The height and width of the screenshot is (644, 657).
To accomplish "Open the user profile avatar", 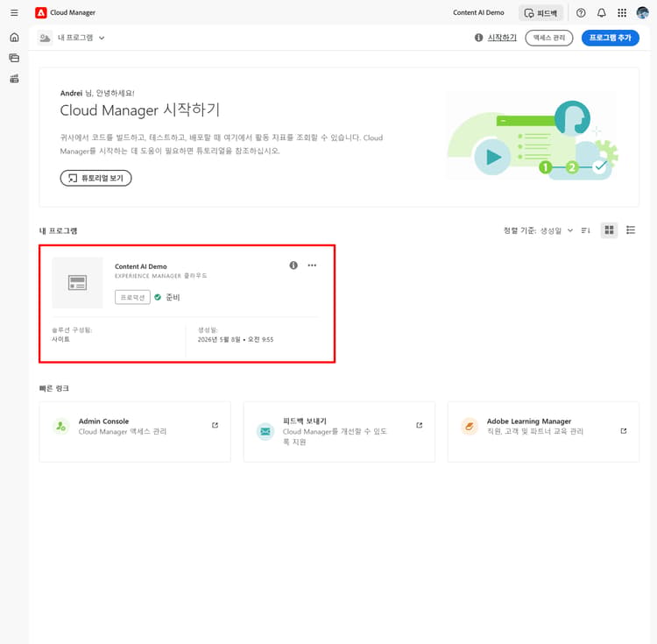I will tap(642, 12).
